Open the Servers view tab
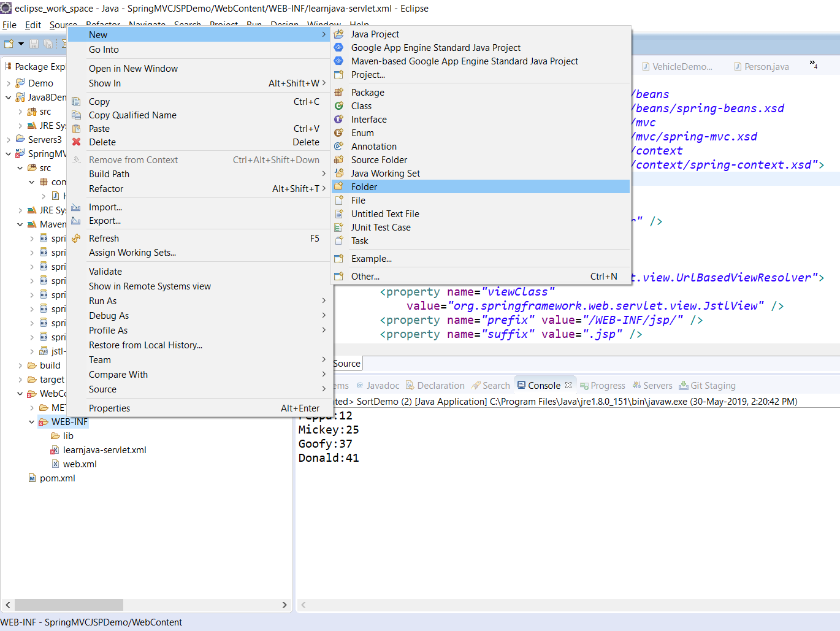This screenshot has width=840, height=631. (x=657, y=386)
